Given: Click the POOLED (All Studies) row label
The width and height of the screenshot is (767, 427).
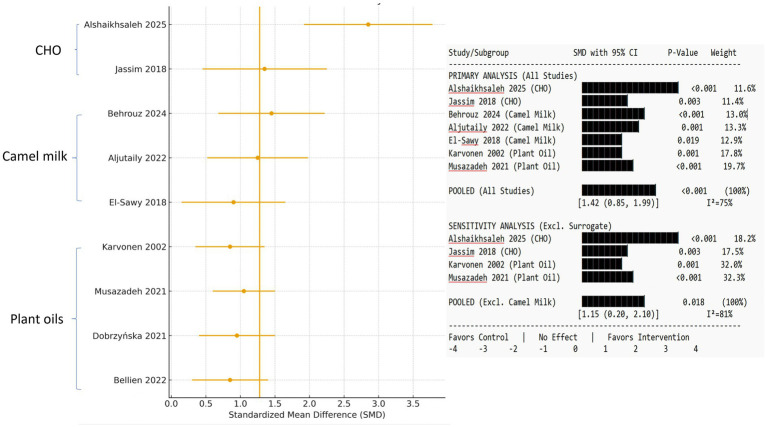Looking at the screenshot, I should coord(491,191).
